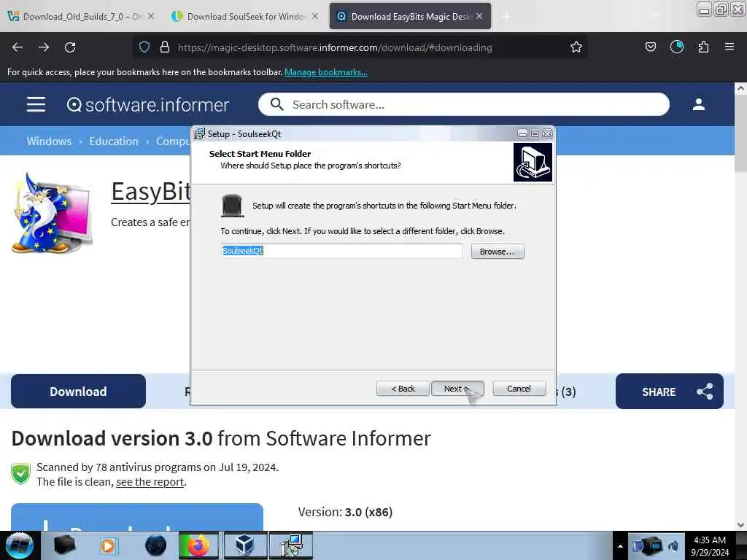Viewport: 747px width, 560px height.
Task: Click the green antivirus shield icon
Action: coord(21,474)
